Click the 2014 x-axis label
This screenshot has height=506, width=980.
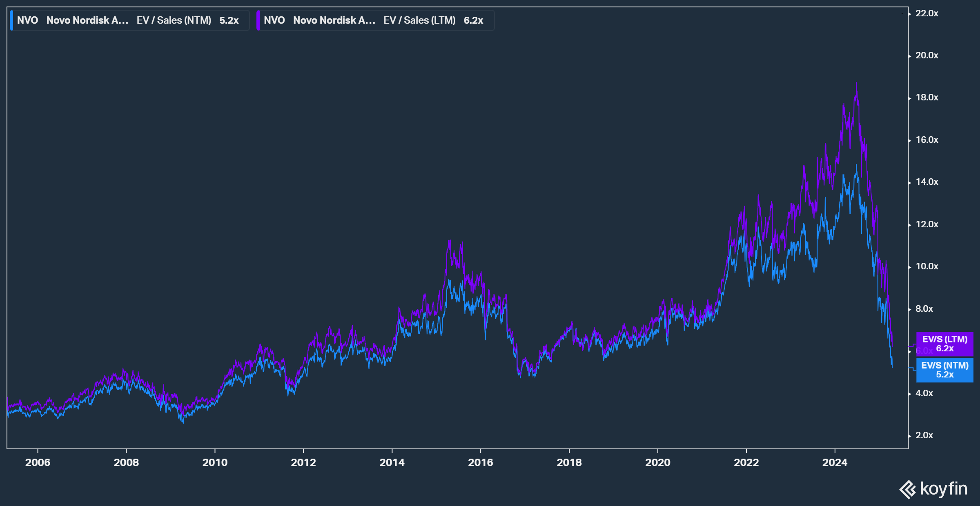tap(392, 462)
